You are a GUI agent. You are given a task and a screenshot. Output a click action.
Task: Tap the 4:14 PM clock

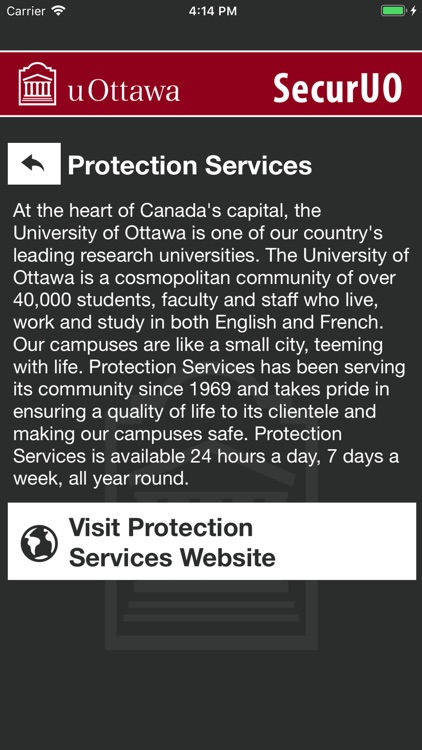coord(212,11)
